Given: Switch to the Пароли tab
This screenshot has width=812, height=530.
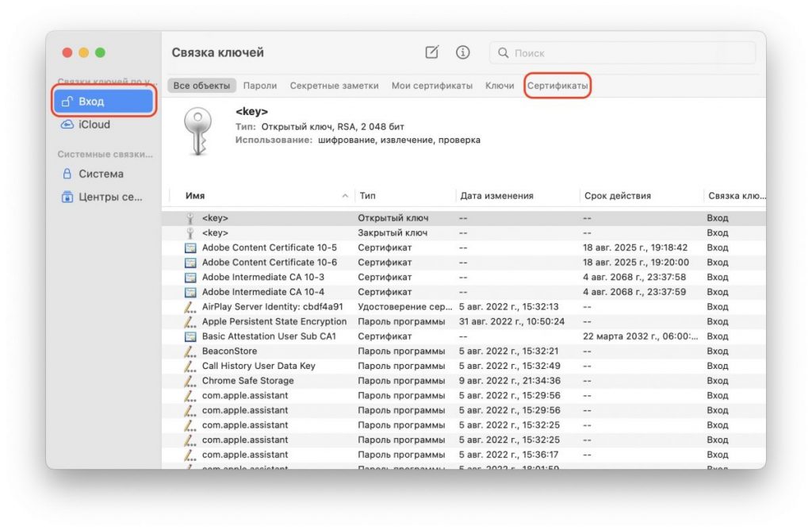Looking at the screenshot, I should coord(260,86).
